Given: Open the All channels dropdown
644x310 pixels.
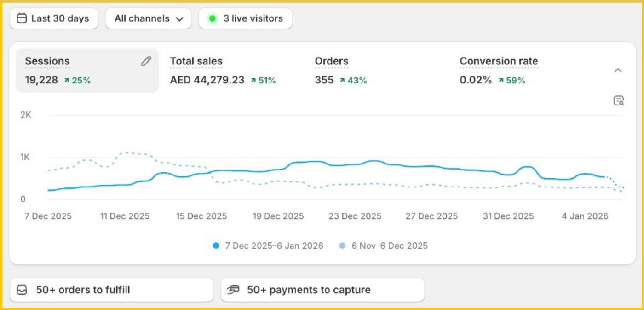Looking at the screenshot, I should (149, 19).
